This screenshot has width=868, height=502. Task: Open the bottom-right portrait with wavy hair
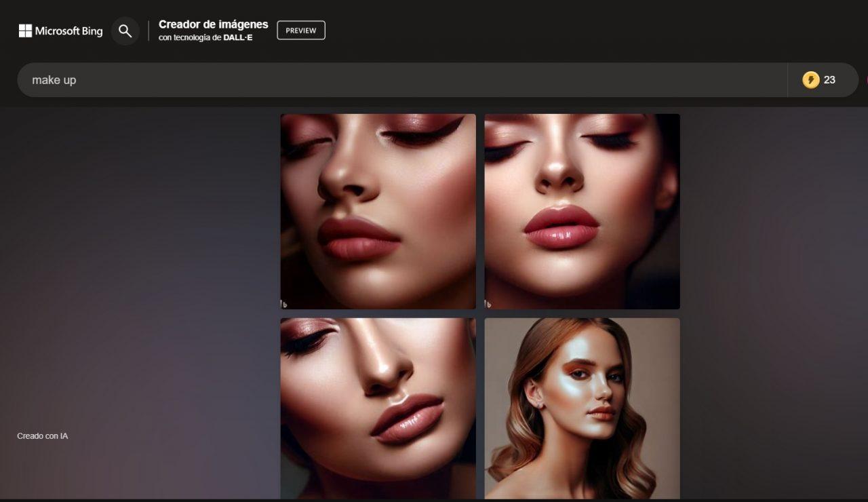pos(582,408)
